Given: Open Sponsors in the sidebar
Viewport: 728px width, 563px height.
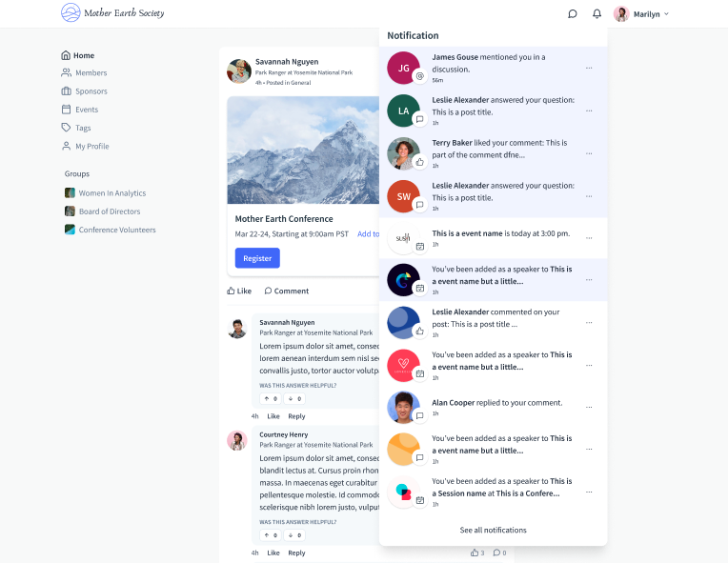Looking at the screenshot, I should (85, 90).
